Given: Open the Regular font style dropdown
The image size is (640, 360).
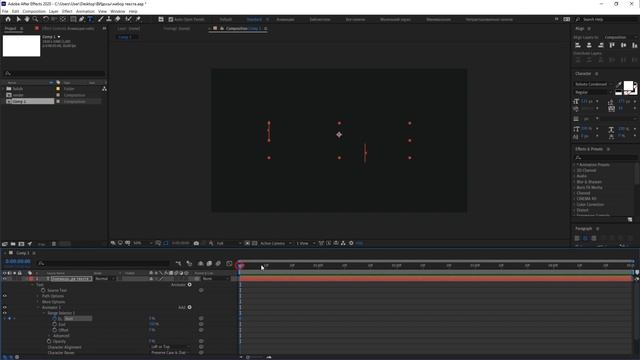Looking at the screenshot, I should (x=593, y=92).
